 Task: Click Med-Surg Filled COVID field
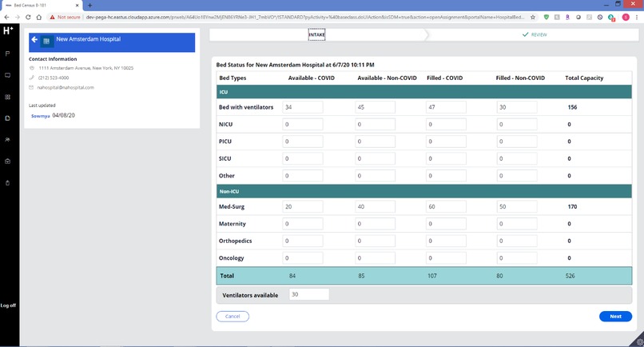[446, 207]
